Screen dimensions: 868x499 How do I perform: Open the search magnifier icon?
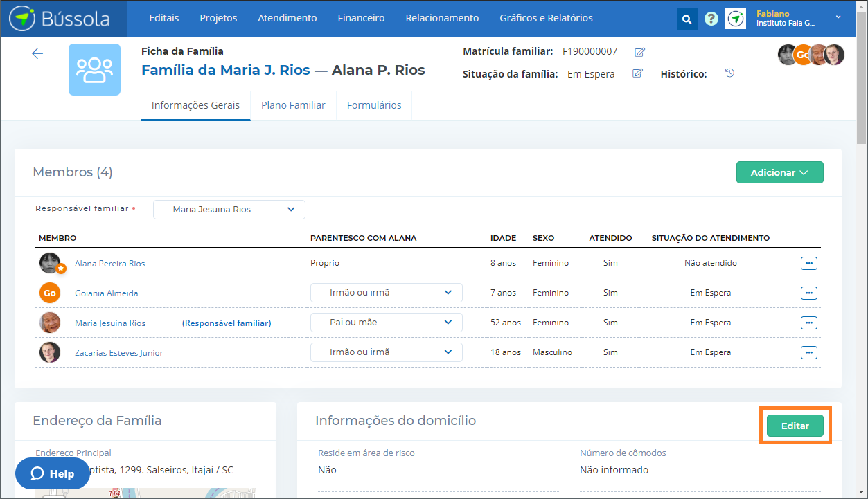point(687,19)
